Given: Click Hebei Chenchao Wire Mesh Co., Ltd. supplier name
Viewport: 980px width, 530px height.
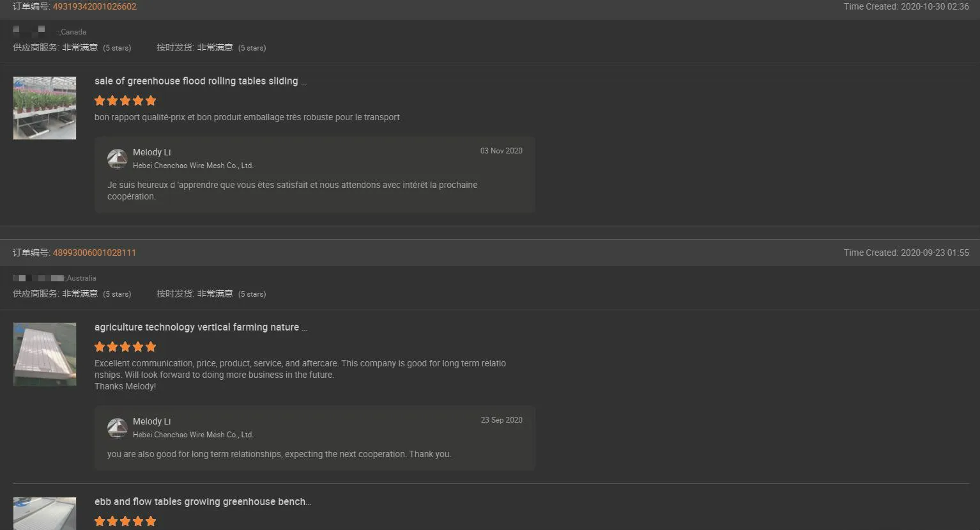Looking at the screenshot, I should (x=194, y=165).
